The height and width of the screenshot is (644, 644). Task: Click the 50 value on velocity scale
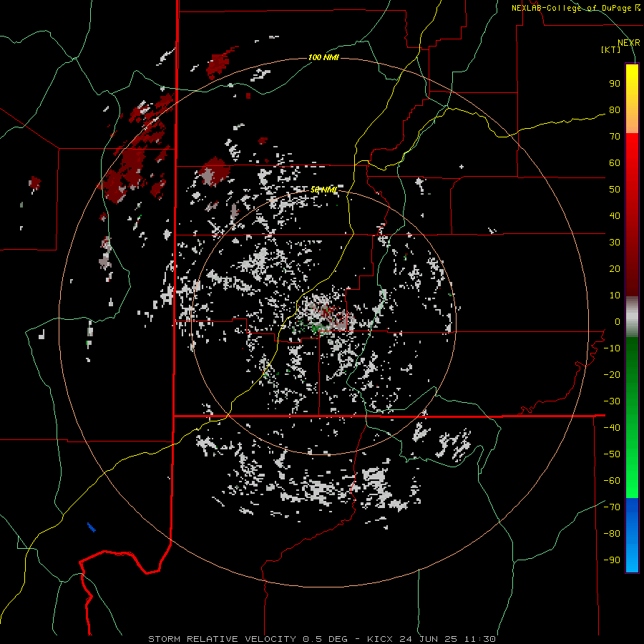tap(615, 190)
